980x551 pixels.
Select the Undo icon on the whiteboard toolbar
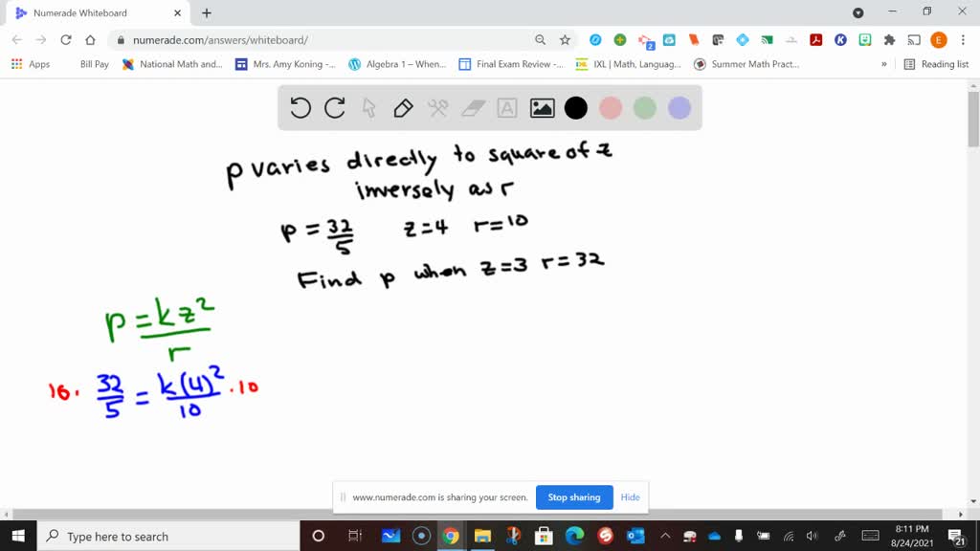coord(301,108)
